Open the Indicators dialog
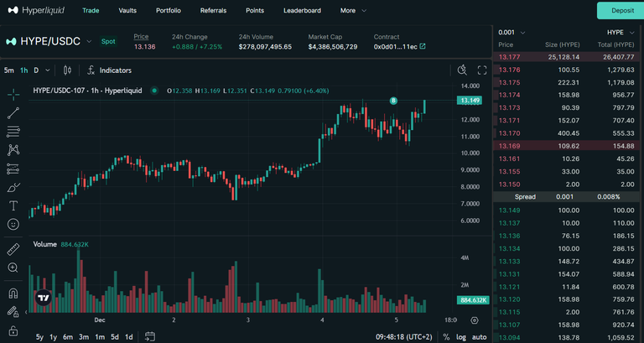The image size is (644, 343). (x=109, y=70)
